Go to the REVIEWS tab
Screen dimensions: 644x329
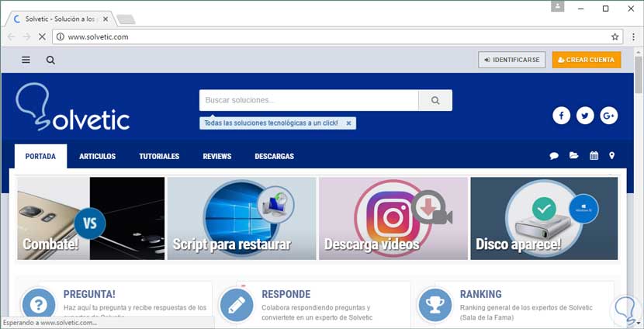pyautogui.click(x=216, y=156)
